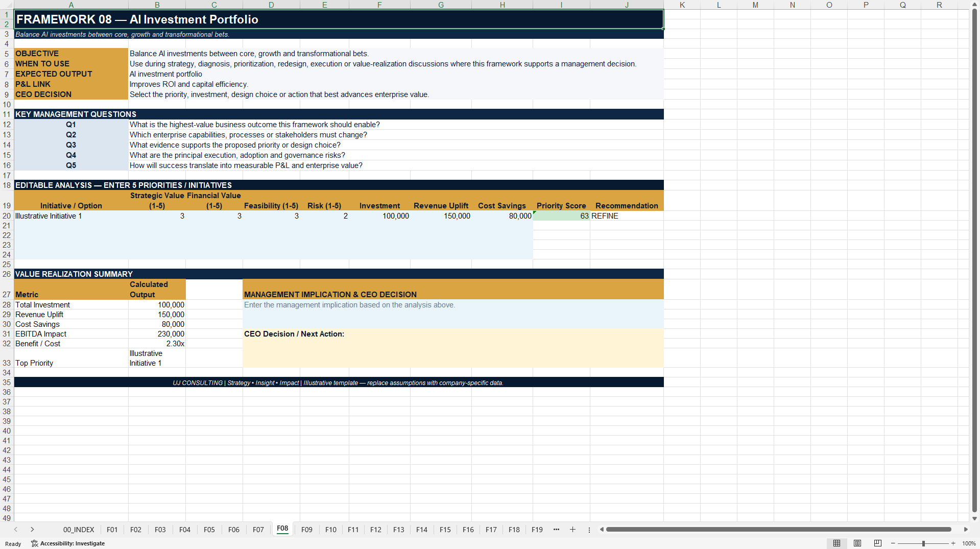Switch to Normal view icon
Image resolution: width=980 pixels, height=549 pixels.
click(836, 543)
